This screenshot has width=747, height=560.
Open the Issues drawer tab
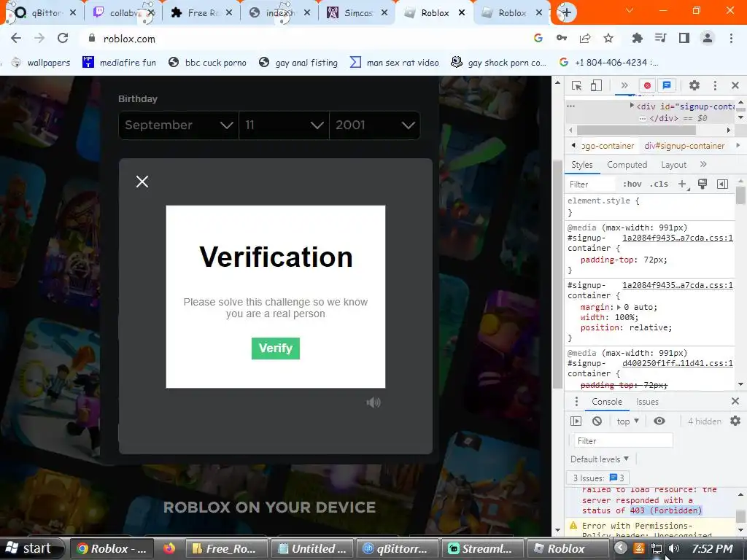(647, 402)
